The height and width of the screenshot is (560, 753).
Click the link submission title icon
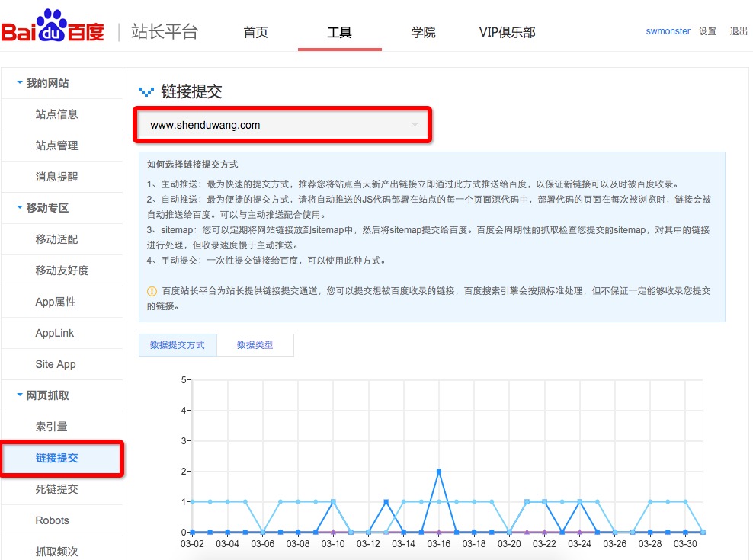[x=146, y=92]
